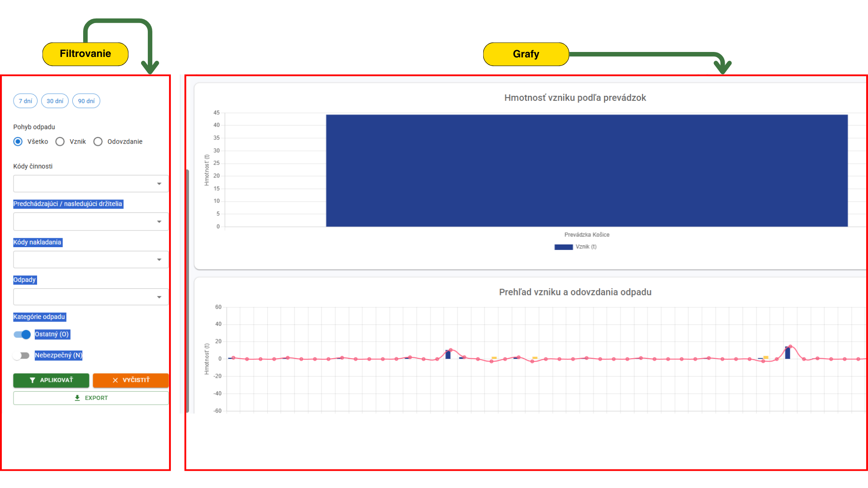Screen dimensions: 868x488
Task: Select the Vznik radio option
Action: [60, 142]
